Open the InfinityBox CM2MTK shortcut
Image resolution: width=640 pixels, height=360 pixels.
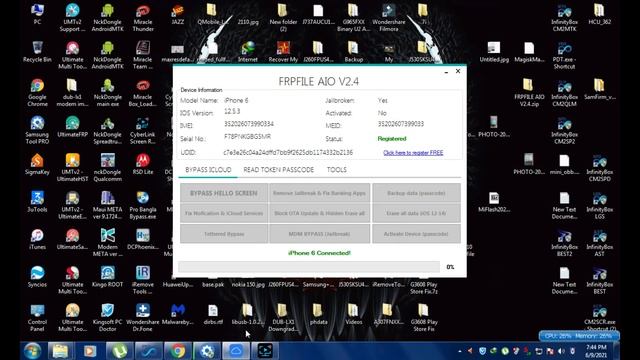(564, 18)
